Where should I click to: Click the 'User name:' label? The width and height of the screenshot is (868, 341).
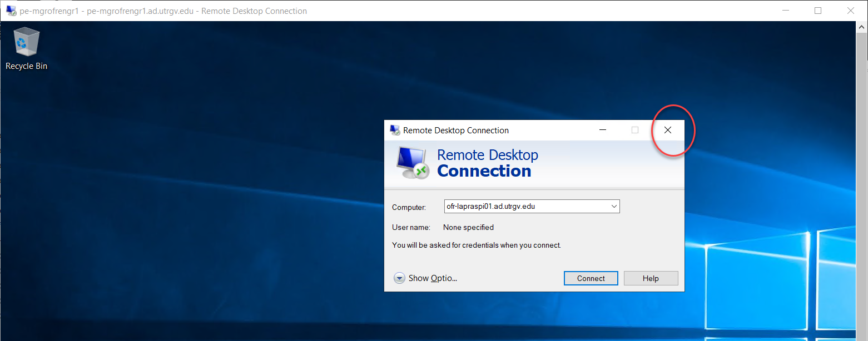pyautogui.click(x=411, y=227)
